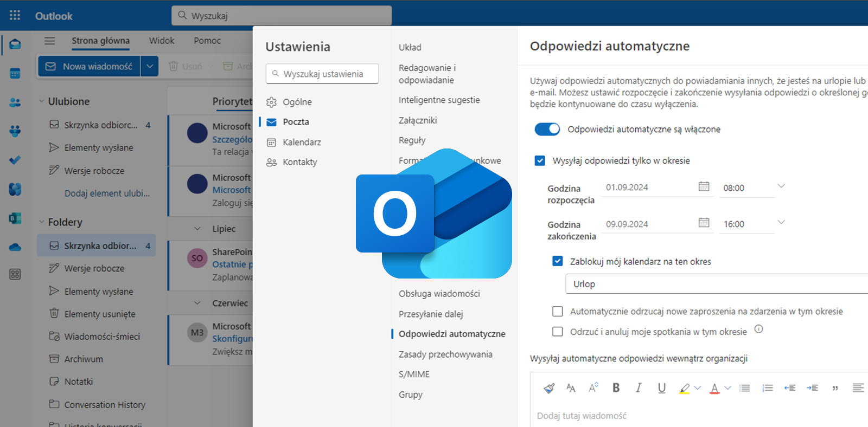This screenshot has width=868, height=427.
Task: Click the Nowa wiadomość button
Action: click(89, 66)
